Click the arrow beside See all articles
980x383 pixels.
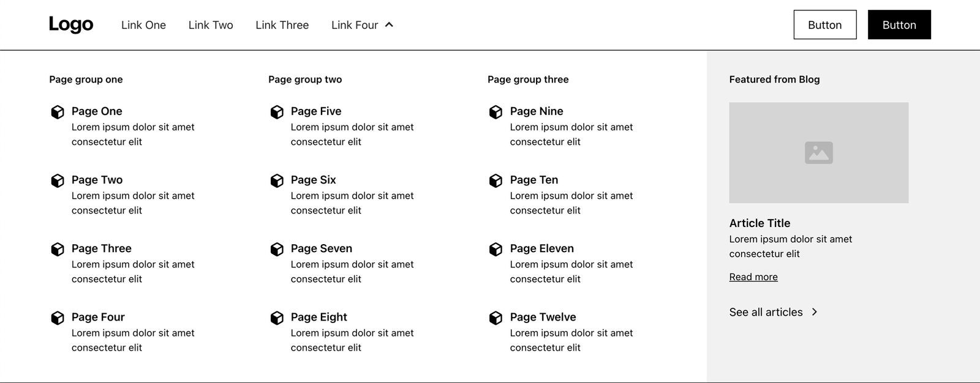click(815, 312)
